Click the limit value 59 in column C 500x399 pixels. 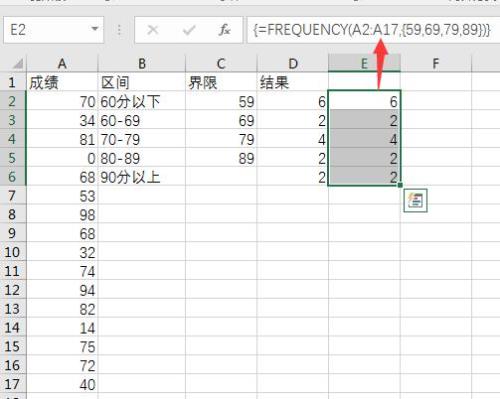click(221, 101)
